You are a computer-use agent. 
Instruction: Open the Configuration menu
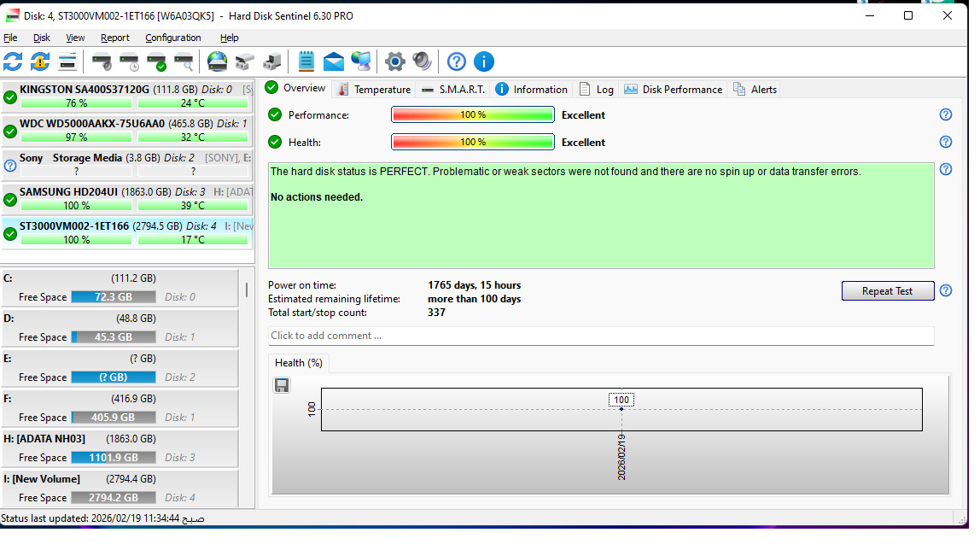173,38
